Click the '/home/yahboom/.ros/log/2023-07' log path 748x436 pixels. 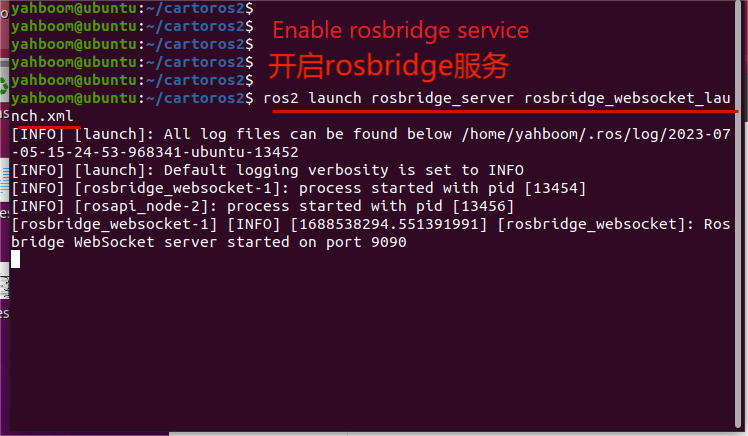click(x=596, y=135)
